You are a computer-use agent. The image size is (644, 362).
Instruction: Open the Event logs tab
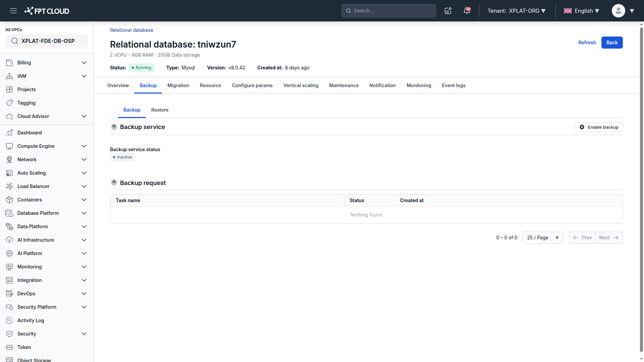tap(453, 85)
